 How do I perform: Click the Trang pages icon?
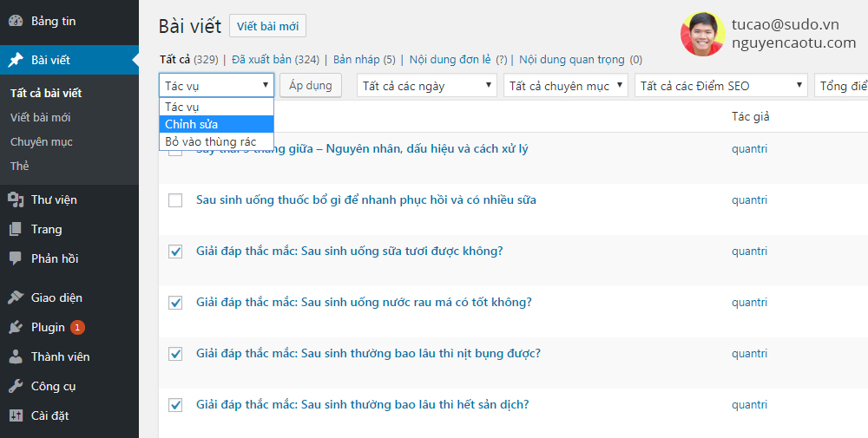point(16,229)
